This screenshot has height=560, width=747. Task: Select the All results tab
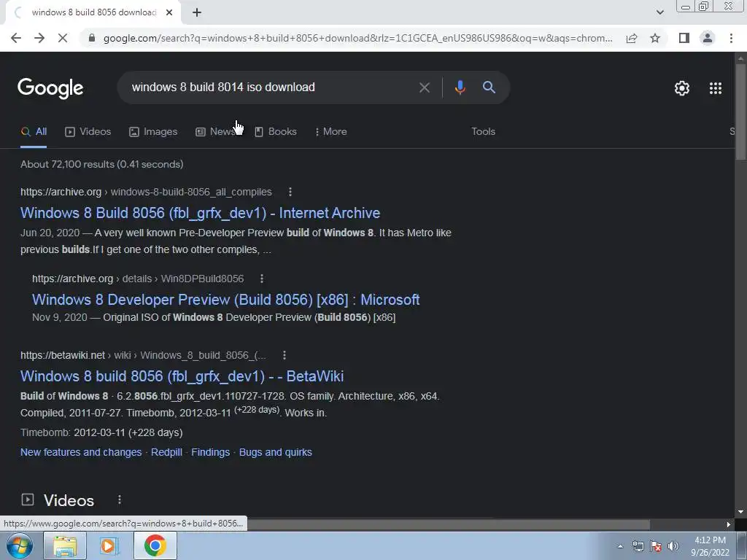tap(34, 132)
